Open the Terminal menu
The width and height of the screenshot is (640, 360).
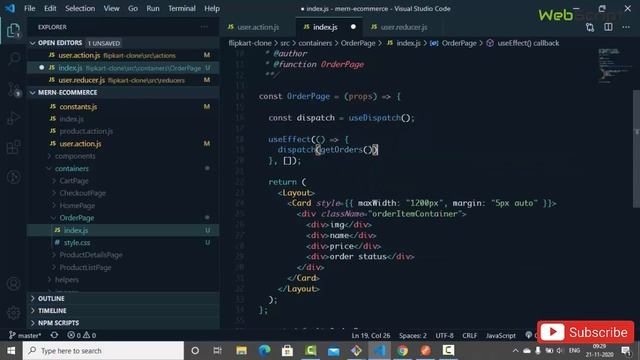coord(182,8)
